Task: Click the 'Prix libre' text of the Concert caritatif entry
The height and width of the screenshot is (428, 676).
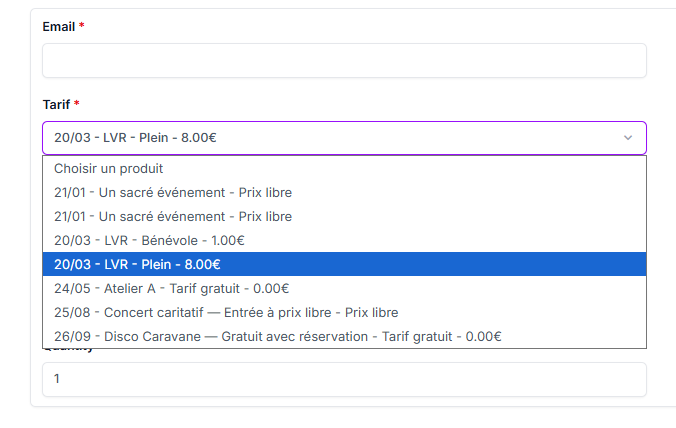Action: pyautogui.click(x=371, y=313)
